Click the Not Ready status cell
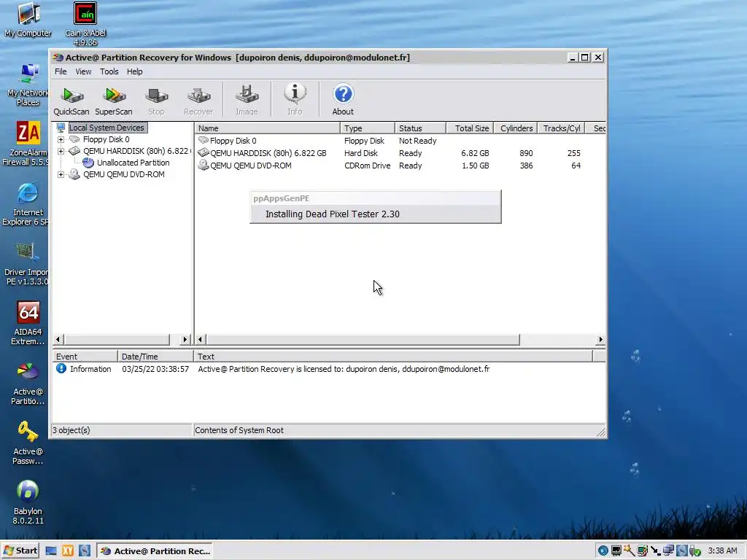Image resolution: width=747 pixels, height=560 pixels. 417,141
